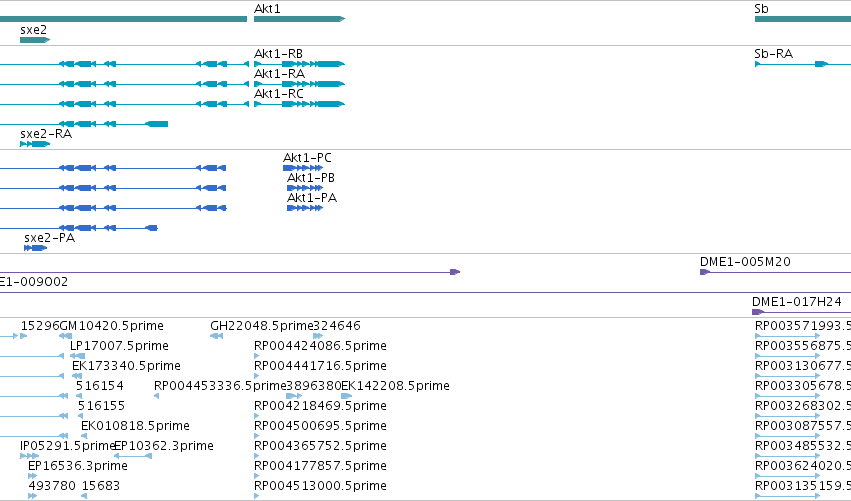Select the EP10362.3prime EST label

(164, 446)
